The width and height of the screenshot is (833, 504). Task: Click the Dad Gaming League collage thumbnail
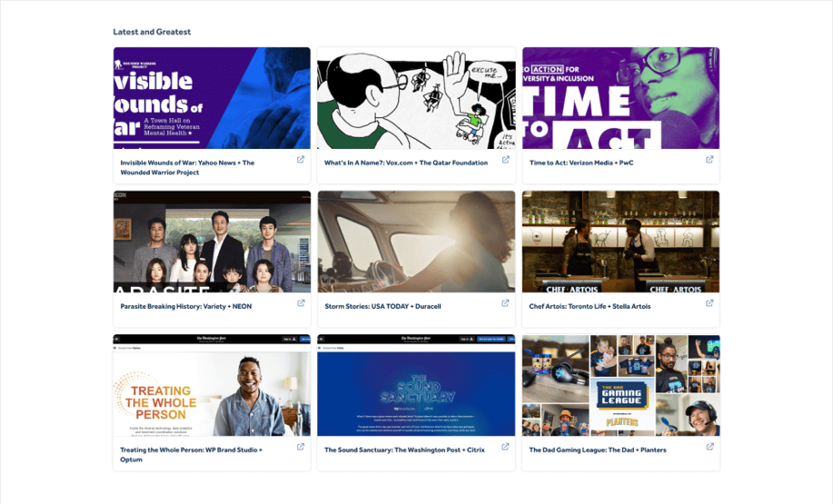(x=620, y=385)
